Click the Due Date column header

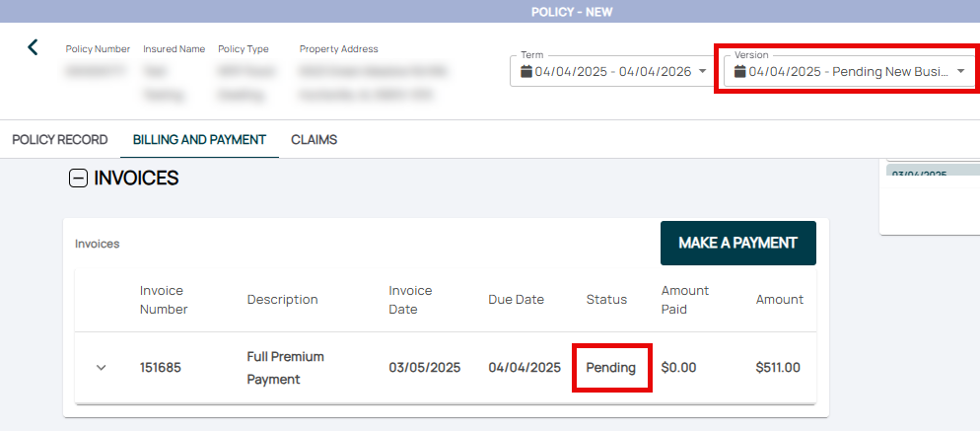click(x=516, y=300)
